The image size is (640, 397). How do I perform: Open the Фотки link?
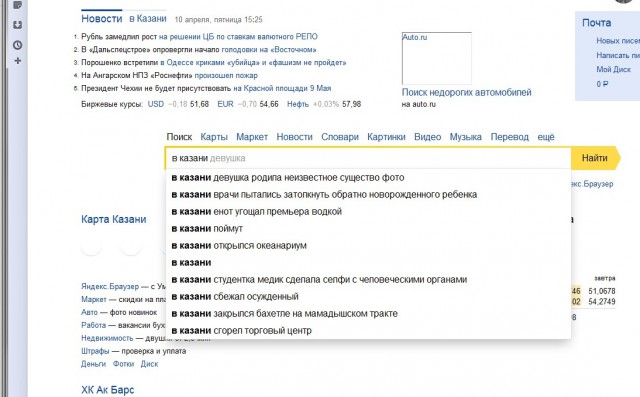123,364
